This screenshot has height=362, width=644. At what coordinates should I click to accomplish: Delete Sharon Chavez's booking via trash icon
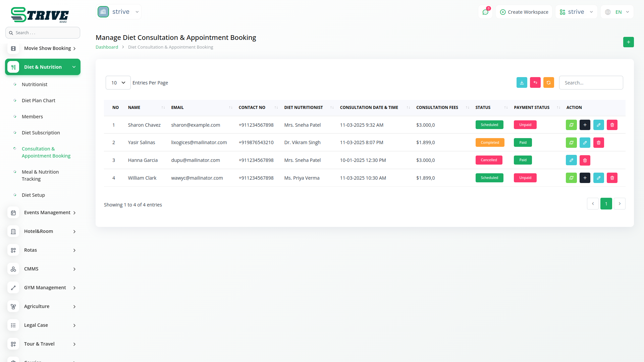[x=612, y=125]
